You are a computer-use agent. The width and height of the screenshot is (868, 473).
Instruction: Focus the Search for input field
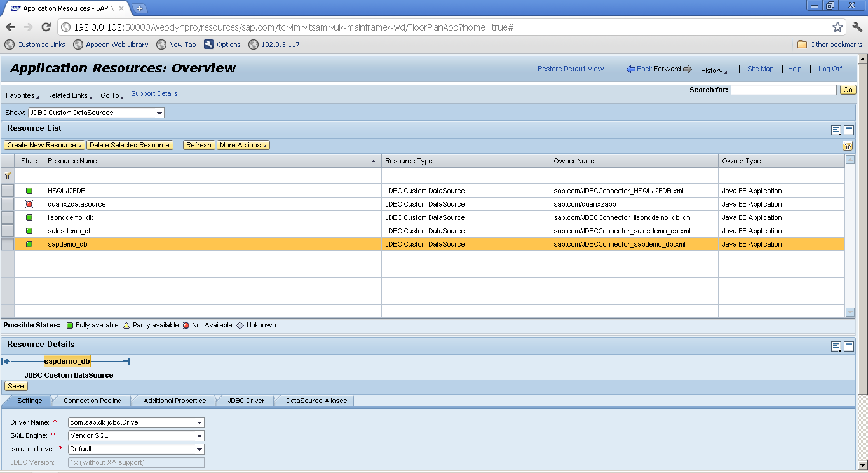pos(783,90)
